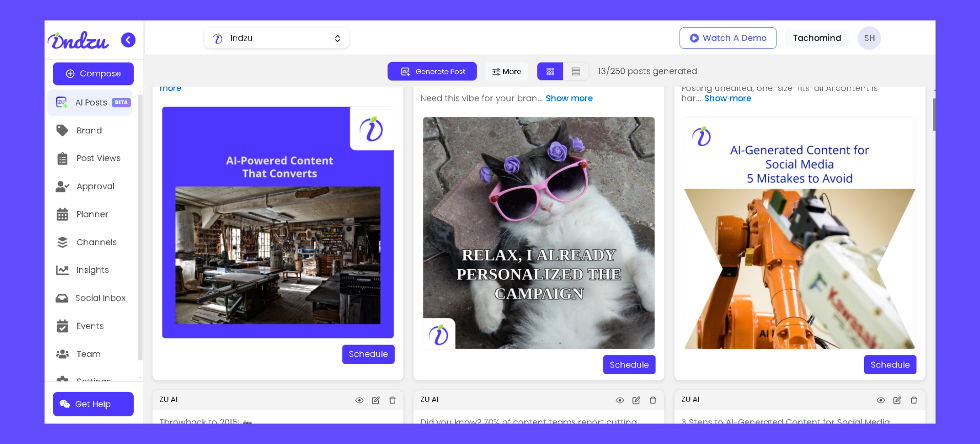This screenshot has width=980, height=444.
Task: Delete the 'Did you know?' post
Action: [x=653, y=400]
